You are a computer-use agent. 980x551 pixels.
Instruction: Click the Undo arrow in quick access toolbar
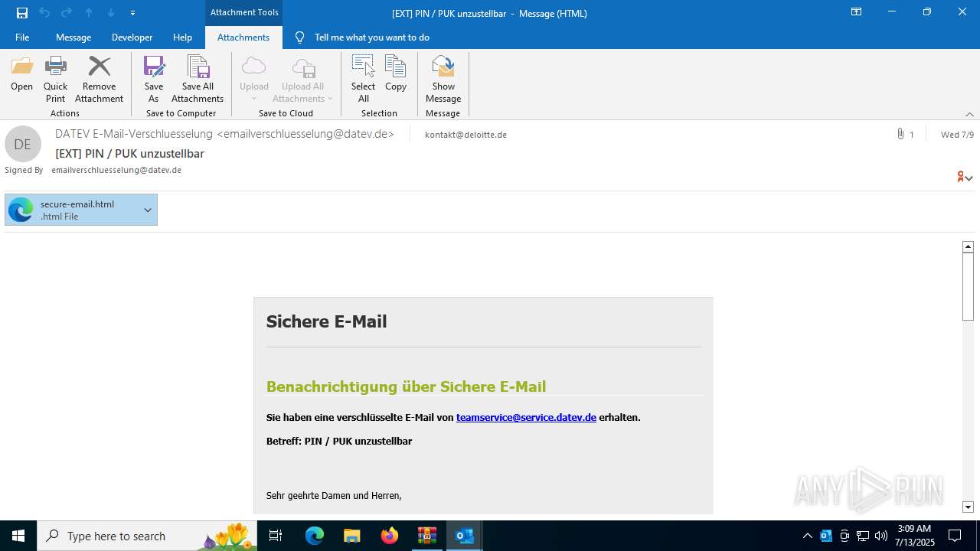pyautogui.click(x=44, y=12)
